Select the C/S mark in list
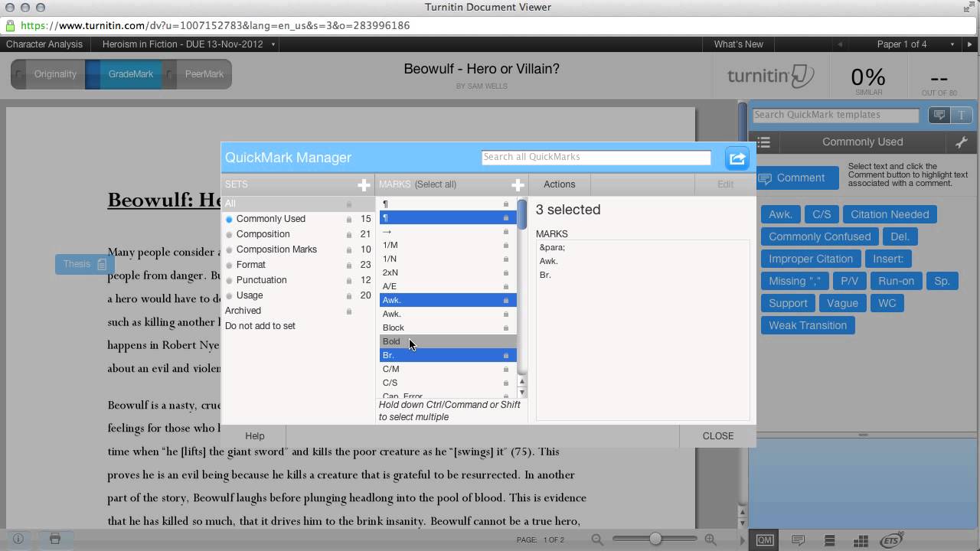 click(x=448, y=383)
